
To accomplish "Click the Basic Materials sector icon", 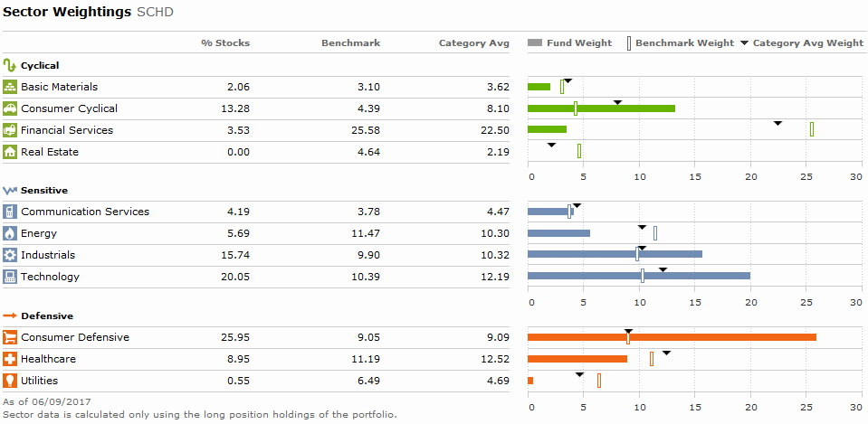I will 10,87.
